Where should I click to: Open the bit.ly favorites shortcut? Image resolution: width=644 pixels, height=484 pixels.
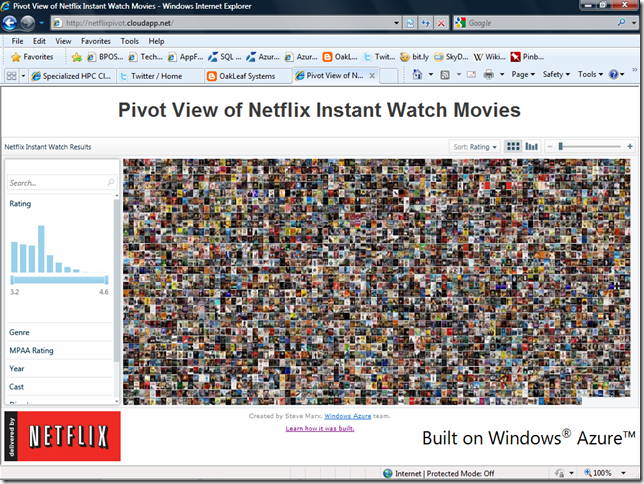pyautogui.click(x=414, y=57)
